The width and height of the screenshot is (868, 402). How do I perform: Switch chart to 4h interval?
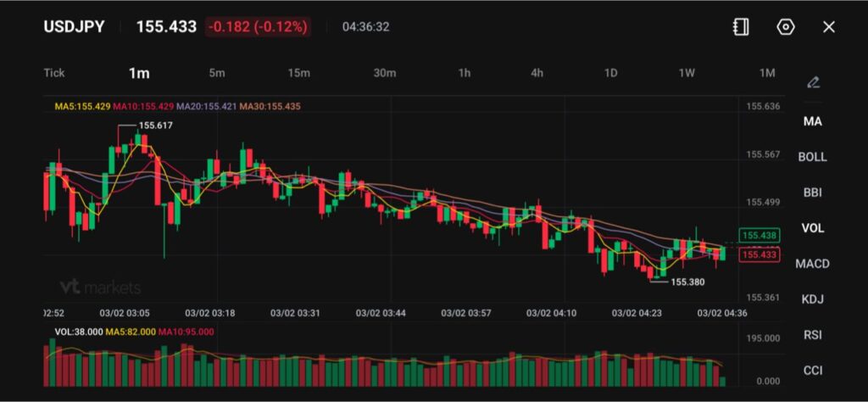coord(537,73)
